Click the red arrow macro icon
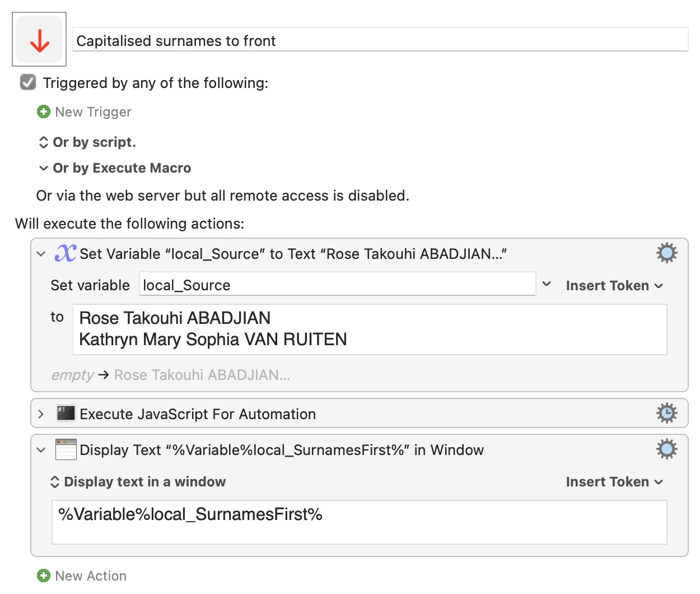This screenshot has height=594, width=700. click(39, 40)
